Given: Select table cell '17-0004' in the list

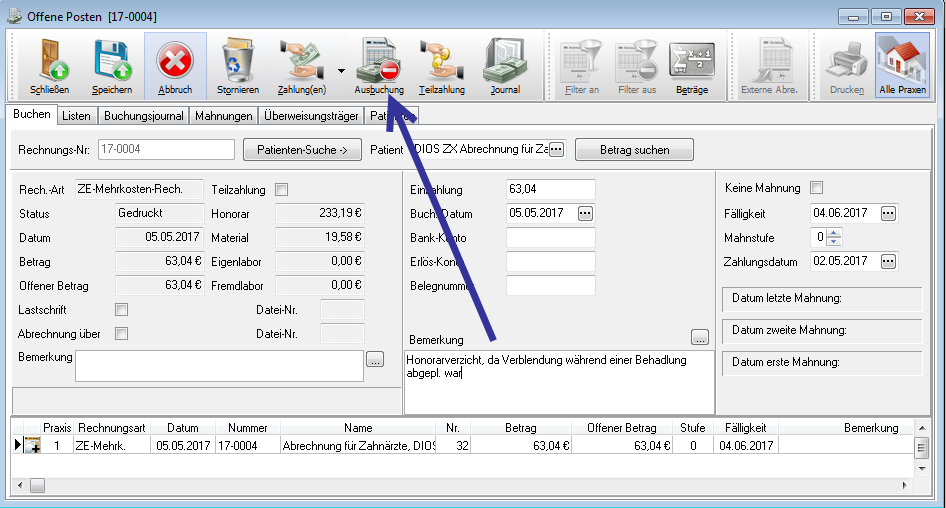Looking at the screenshot, I should pyautogui.click(x=247, y=446).
